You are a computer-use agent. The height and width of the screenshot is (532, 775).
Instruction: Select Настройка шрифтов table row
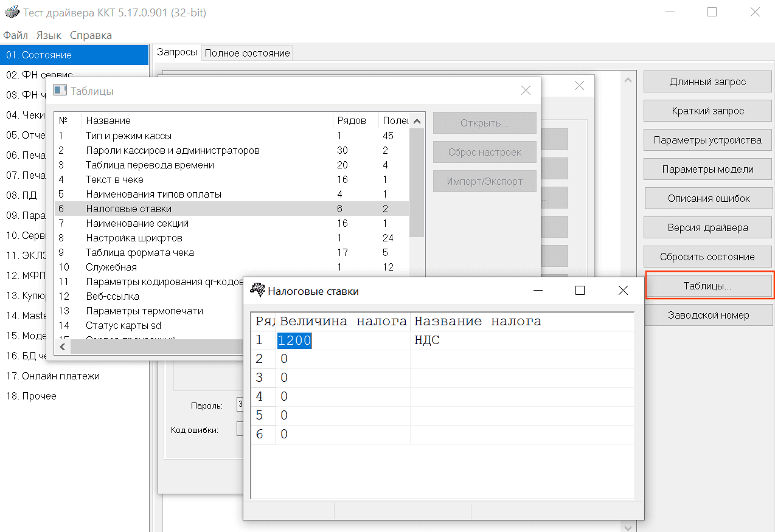click(x=134, y=238)
